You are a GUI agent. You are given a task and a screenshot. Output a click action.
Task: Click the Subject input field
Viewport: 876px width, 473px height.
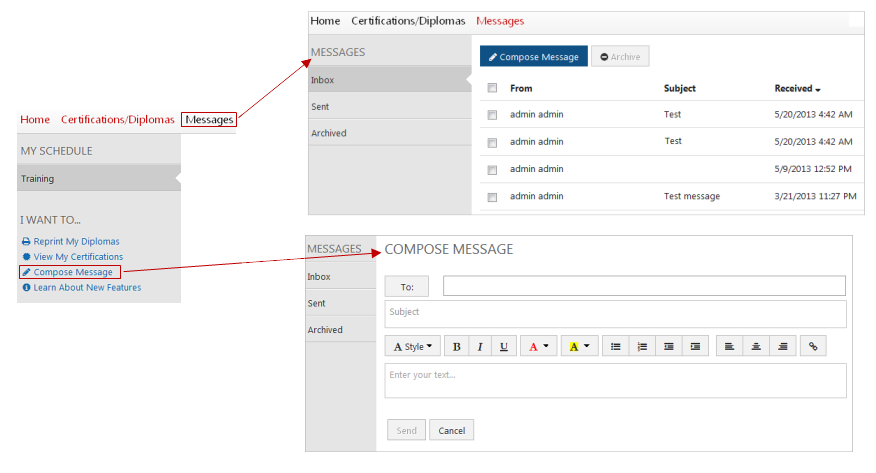pyautogui.click(x=615, y=313)
